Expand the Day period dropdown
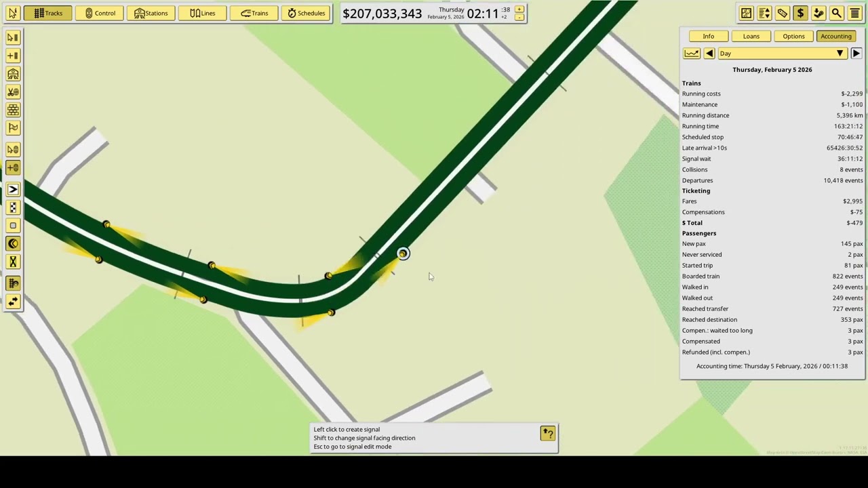The height and width of the screenshot is (488, 868). 782,54
